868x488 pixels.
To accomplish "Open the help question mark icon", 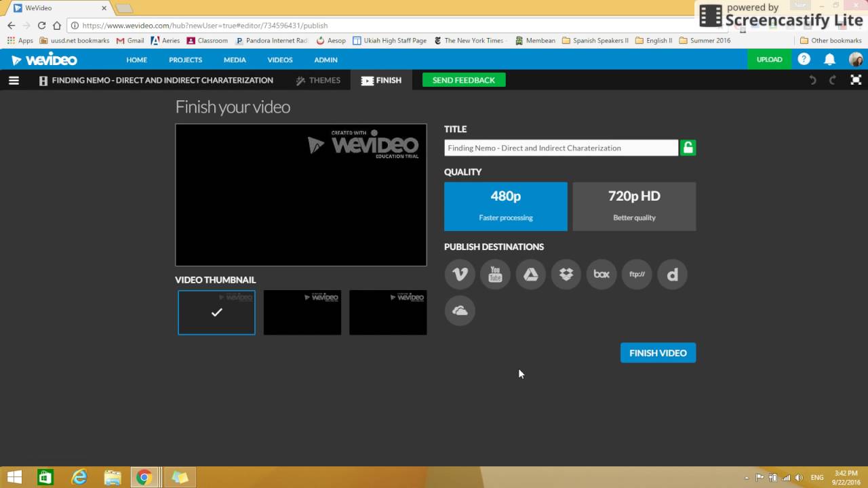I will [x=804, y=60].
